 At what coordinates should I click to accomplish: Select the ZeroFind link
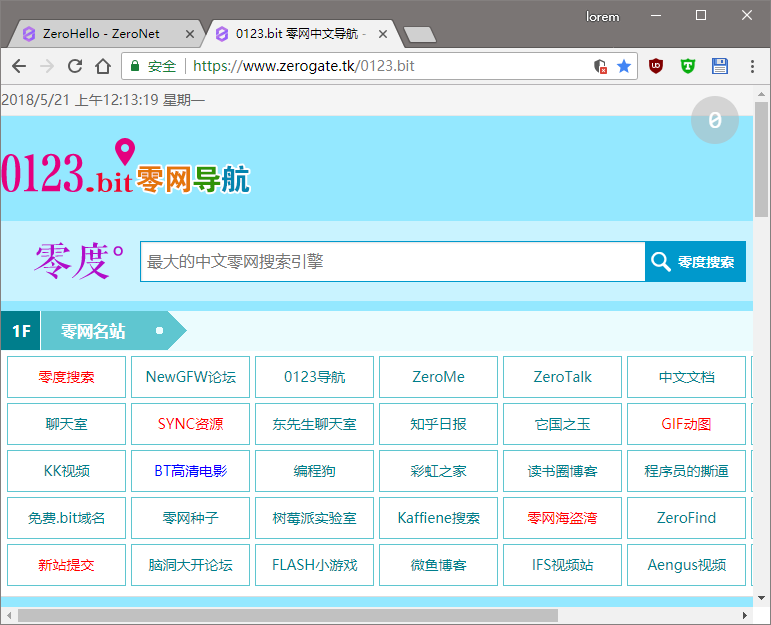686,518
